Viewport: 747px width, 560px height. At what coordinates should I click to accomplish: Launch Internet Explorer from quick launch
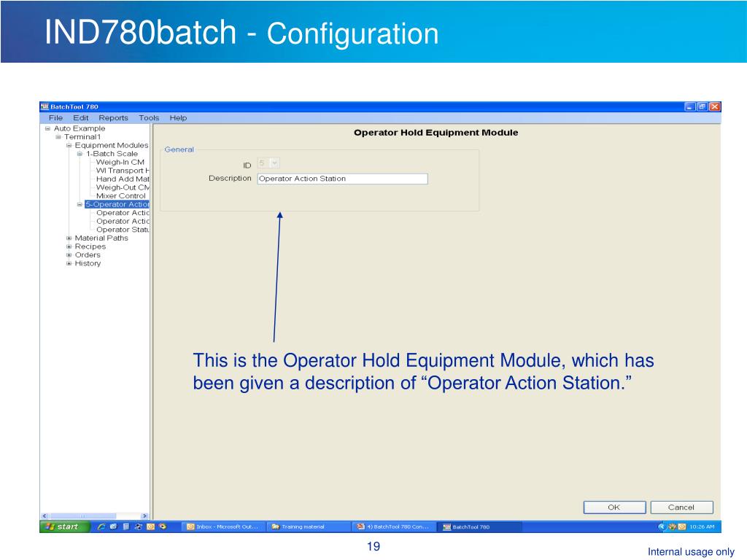pos(101,526)
